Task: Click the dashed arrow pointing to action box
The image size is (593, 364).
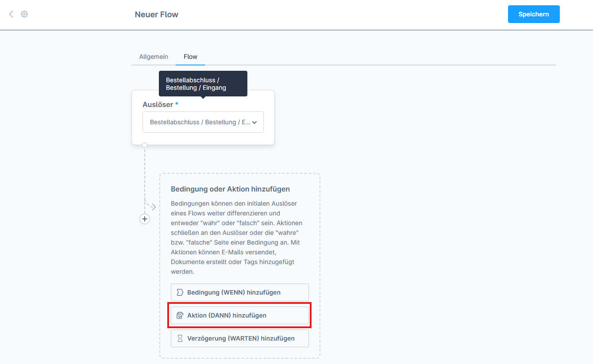Action: [x=153, y=207]
